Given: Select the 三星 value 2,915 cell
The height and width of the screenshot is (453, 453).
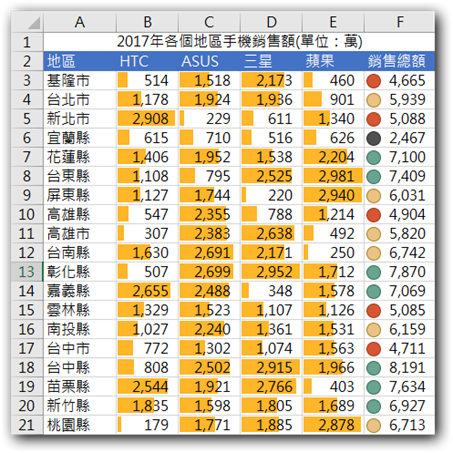Looking at the screenshot, I should pyautogui.click(x=271, y=367).
